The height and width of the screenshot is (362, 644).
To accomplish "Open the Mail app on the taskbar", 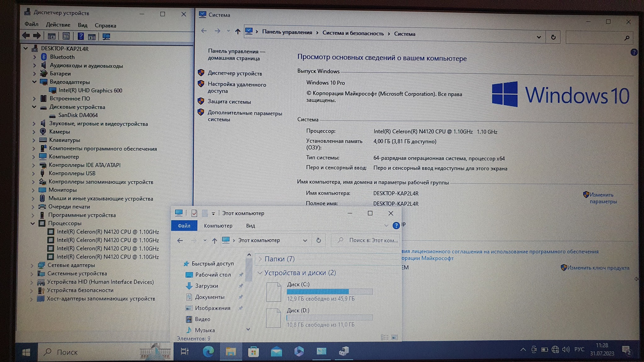I will point(276,352).
